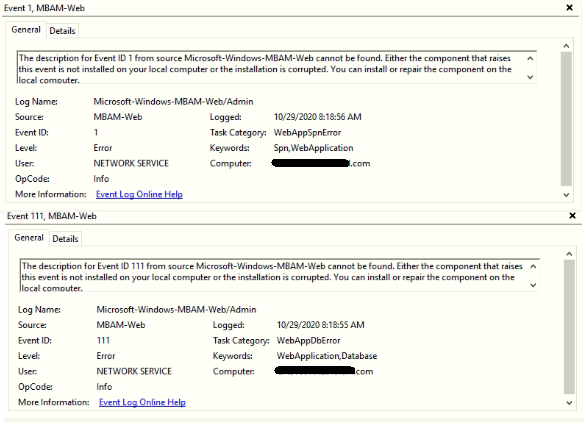Click inside the Event 111 description text box

coord(274,275)
